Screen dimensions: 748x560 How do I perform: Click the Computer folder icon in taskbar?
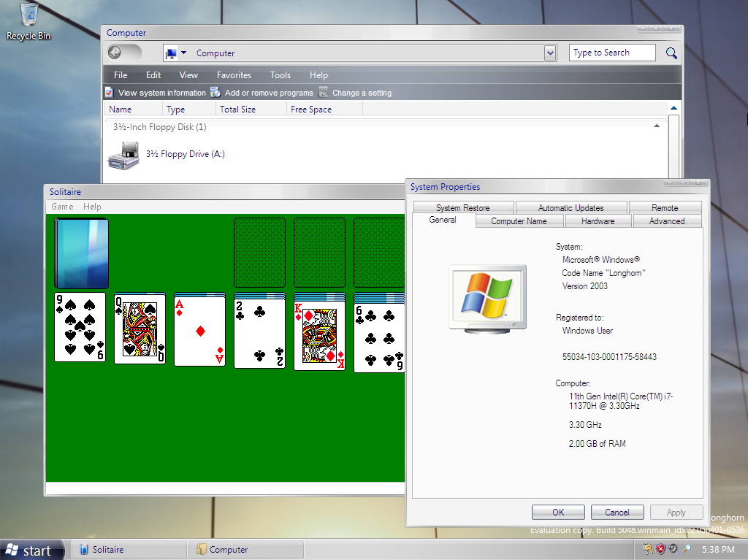tap(201, 549)
